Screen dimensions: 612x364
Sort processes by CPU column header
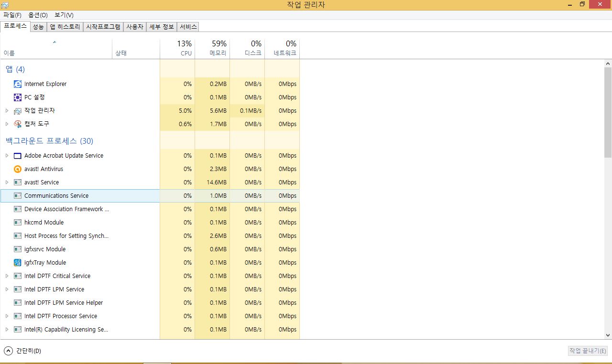click(177, 48)
